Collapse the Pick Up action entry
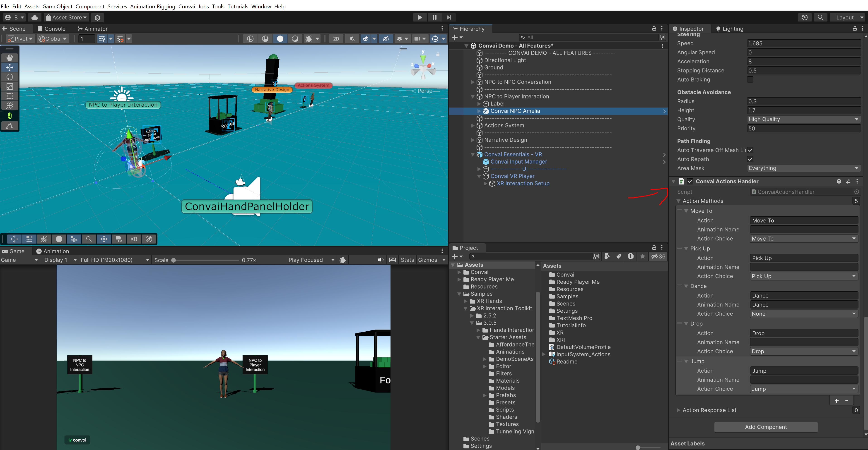 coord(686,248)
